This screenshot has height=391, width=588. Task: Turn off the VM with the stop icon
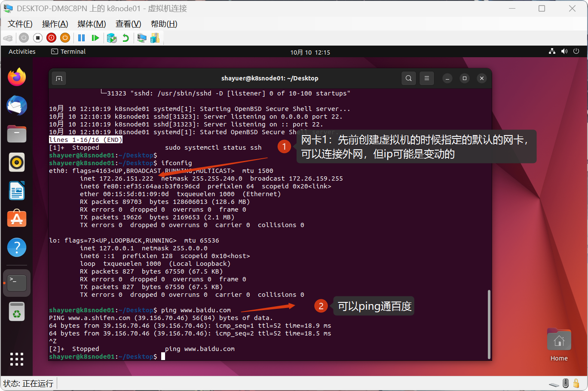point(38,38)
